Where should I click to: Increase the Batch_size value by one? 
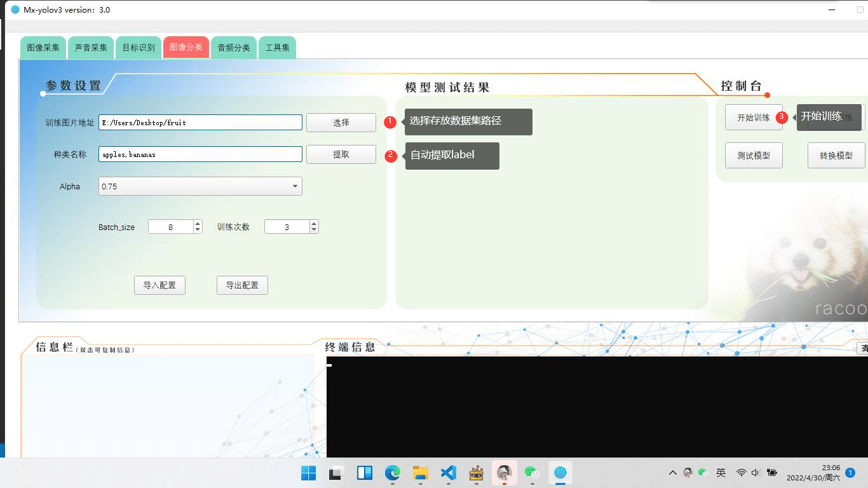point(198,224)
